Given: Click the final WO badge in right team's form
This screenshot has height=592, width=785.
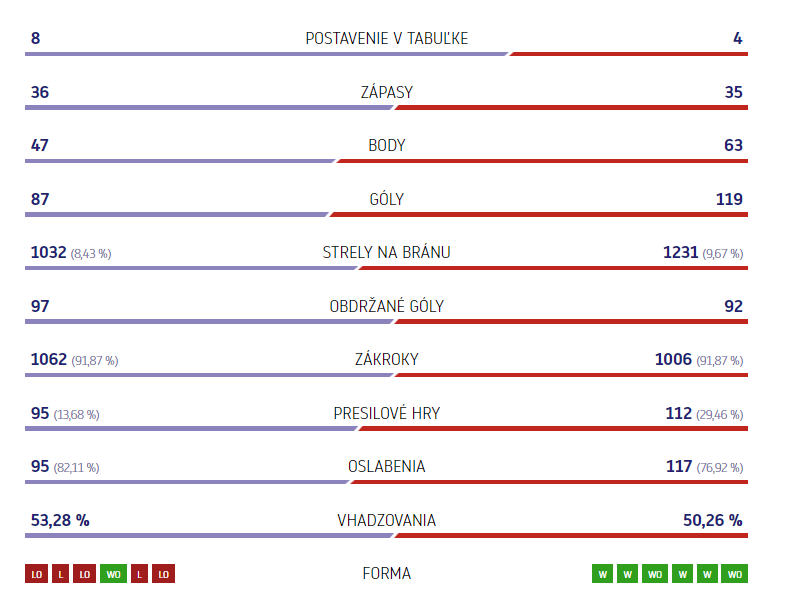Looking at the screenshot, I should 734,573.
